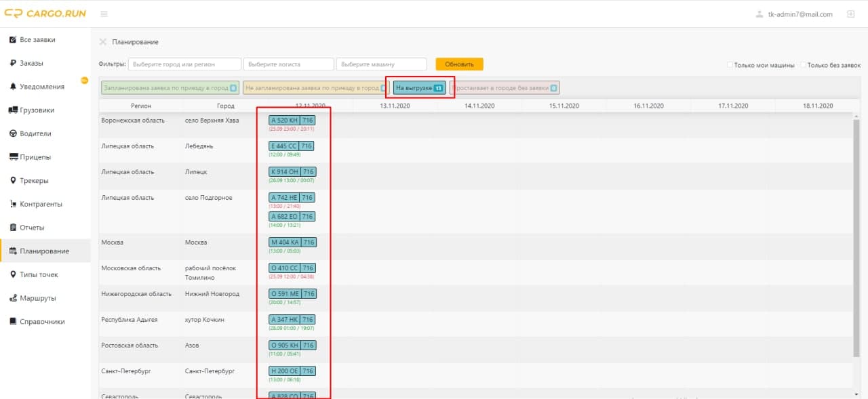
Task: Click city cell село Верхняя Хава
Action: point(212,121)
